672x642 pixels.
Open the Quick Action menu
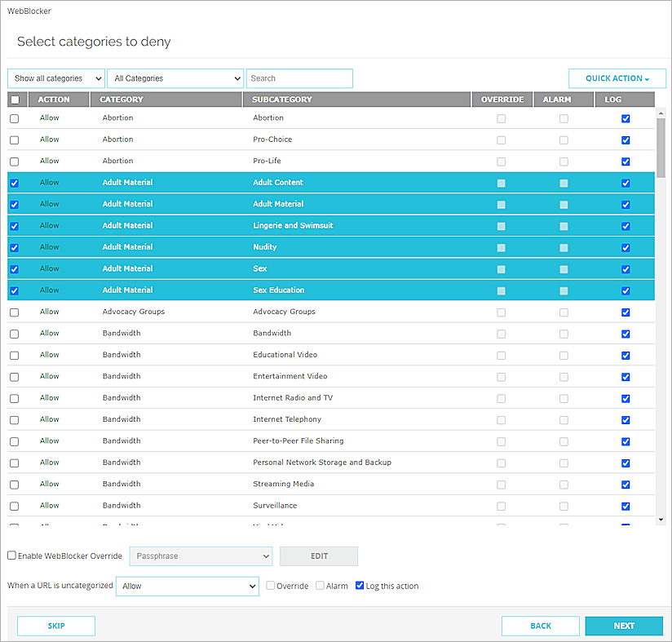617,78
